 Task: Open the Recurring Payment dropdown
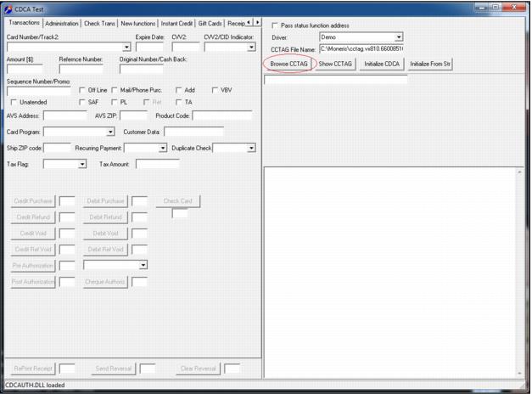(x=163, y=148)
